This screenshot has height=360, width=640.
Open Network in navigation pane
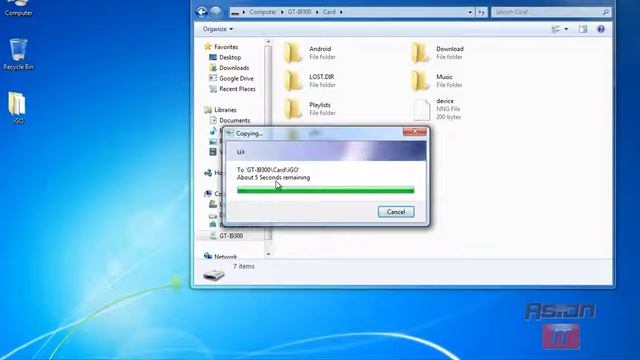(x=225, y=256)
